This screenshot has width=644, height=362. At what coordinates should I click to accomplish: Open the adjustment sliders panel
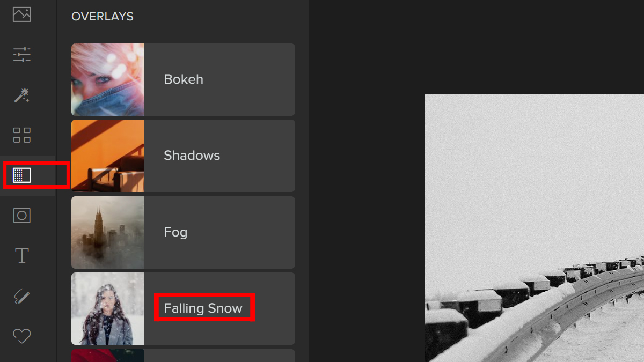[x=22, y=55]
